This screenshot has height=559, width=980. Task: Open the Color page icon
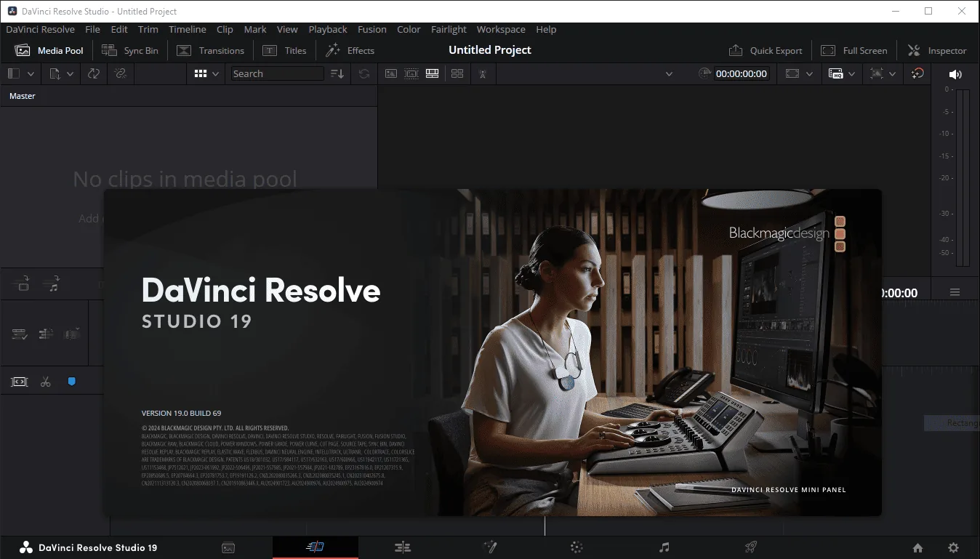[x=577, y=547]
